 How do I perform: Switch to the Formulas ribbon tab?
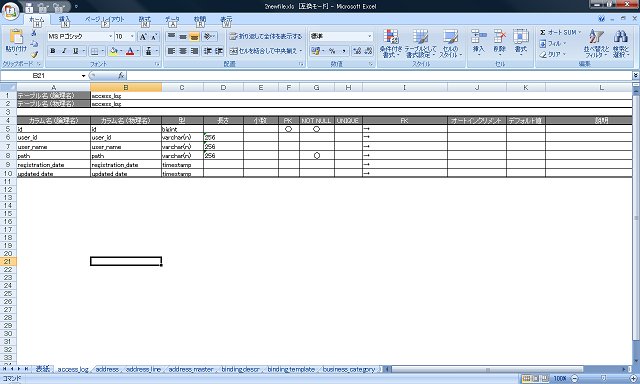144,20
